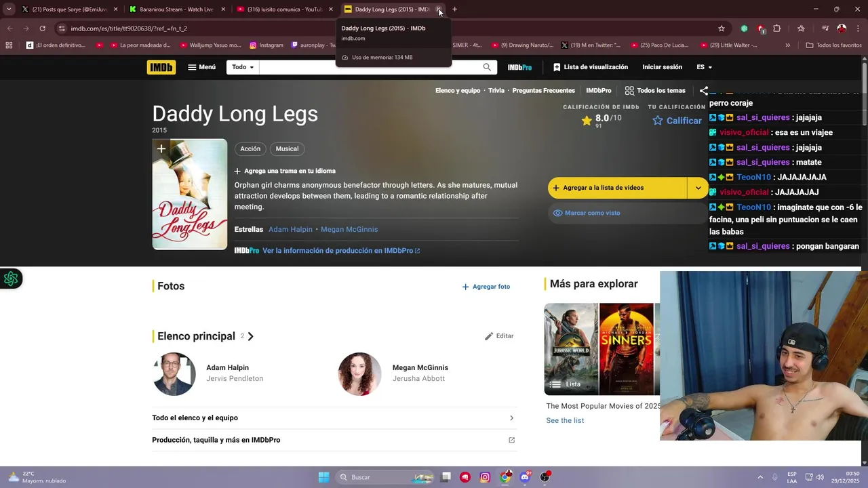Open Preguntas Frecuentes link

pos(544,91)
